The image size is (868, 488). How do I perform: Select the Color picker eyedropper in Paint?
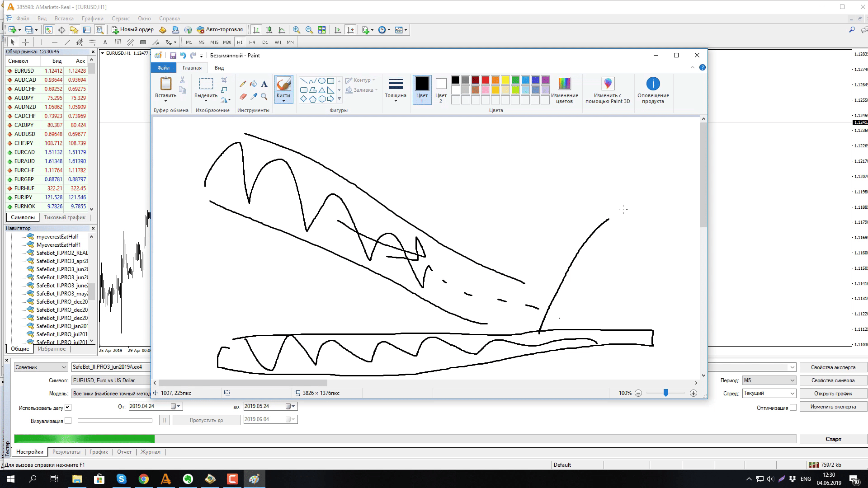254,96
